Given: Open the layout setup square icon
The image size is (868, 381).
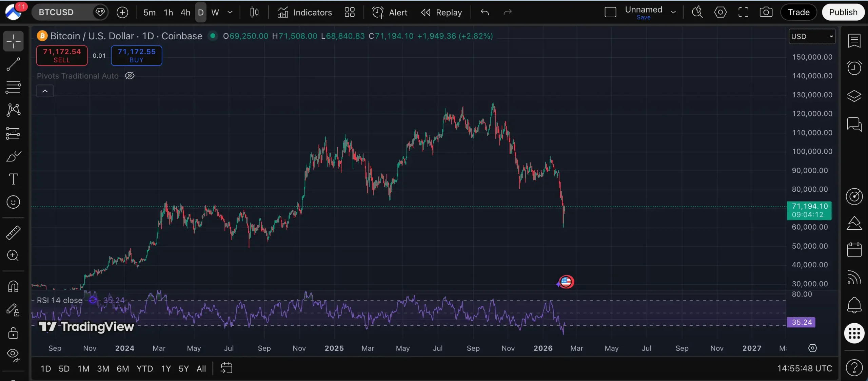Looking at the screenshot, I should [610, 13].
